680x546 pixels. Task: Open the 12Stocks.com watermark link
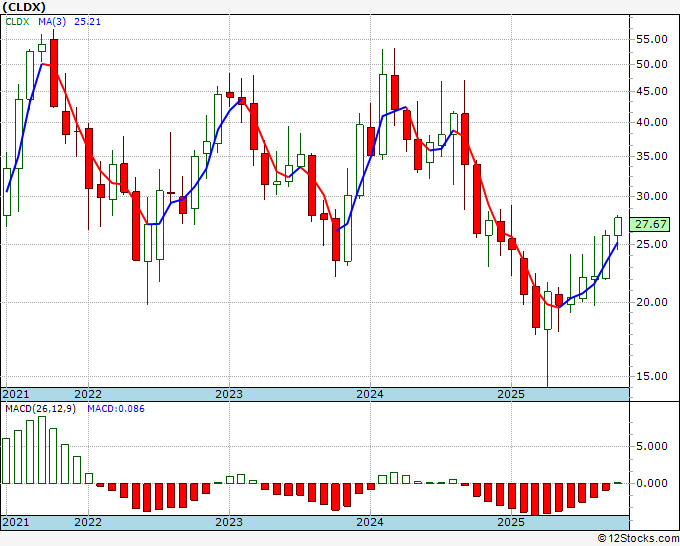[637, 539]
